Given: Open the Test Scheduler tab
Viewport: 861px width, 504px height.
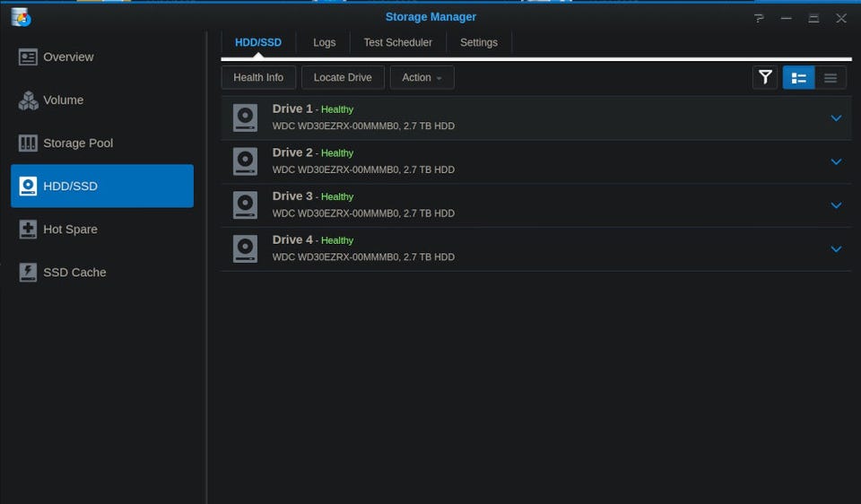Looking at the screenshot, I should pyautogui.click(x=397, y=42).
